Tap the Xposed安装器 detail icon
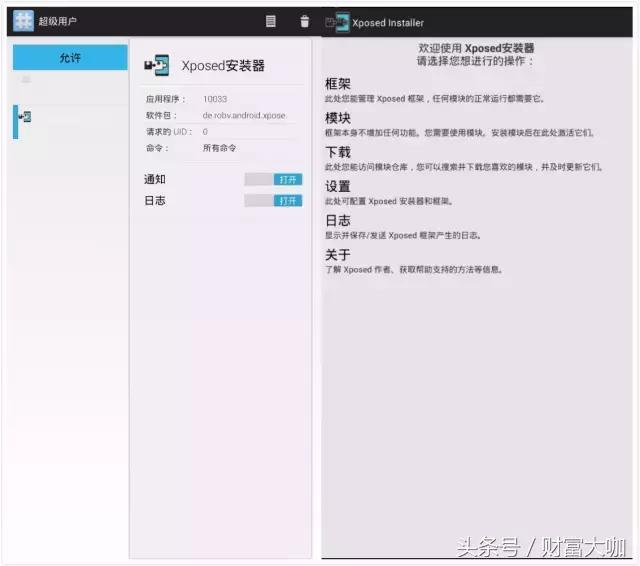This screenshot has height=566, width=640. [x=157, y=65]
